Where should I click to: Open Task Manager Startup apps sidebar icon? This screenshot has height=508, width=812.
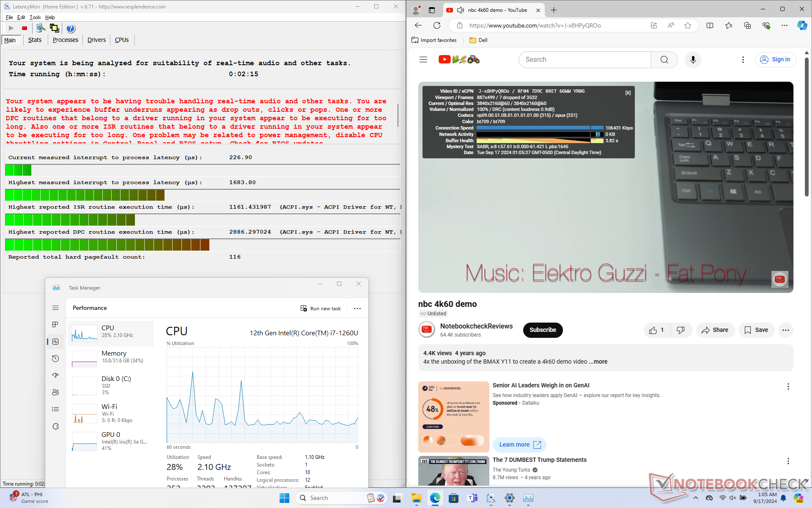click(x=55, y=375)
